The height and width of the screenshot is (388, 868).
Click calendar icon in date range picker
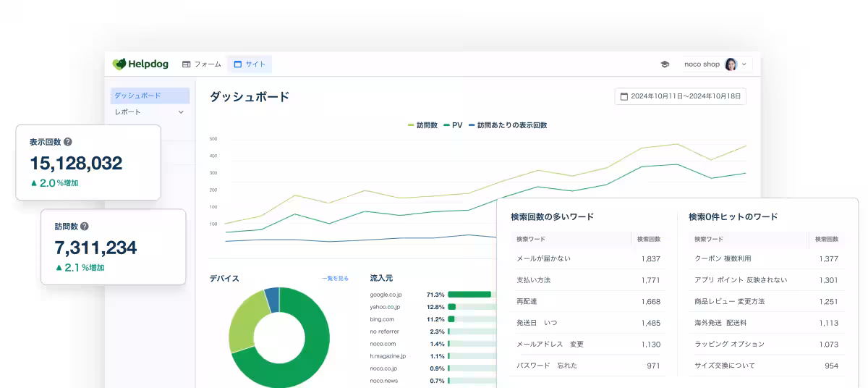point(624,96)
